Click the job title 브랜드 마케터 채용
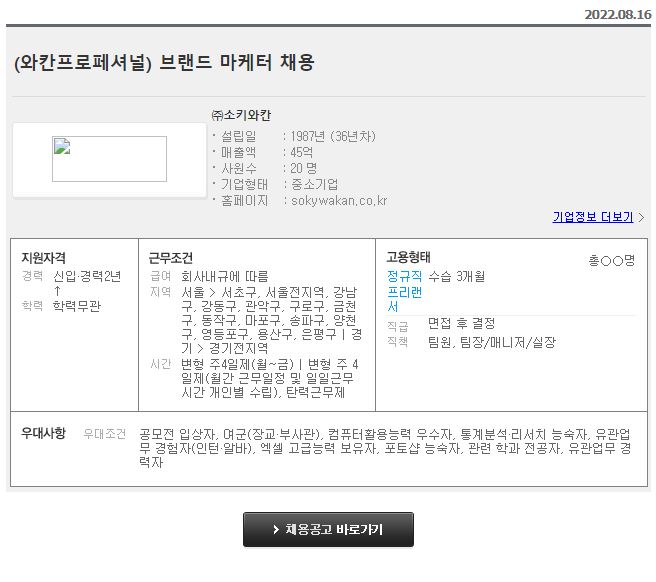 [x=237, y=62]
